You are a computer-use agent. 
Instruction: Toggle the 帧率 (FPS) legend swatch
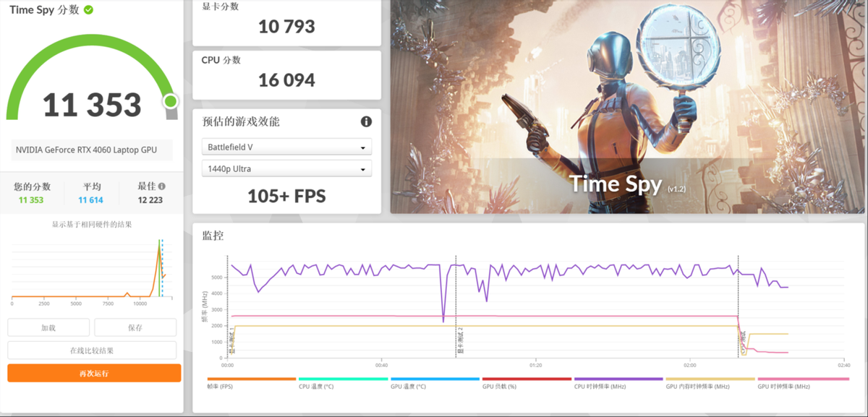click(252, 379)
